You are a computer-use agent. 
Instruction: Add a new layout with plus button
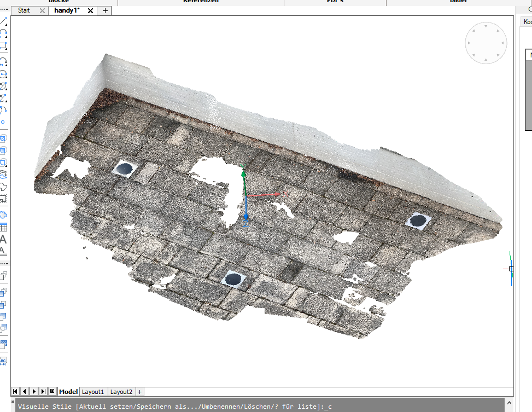click(x=139, y=392)
